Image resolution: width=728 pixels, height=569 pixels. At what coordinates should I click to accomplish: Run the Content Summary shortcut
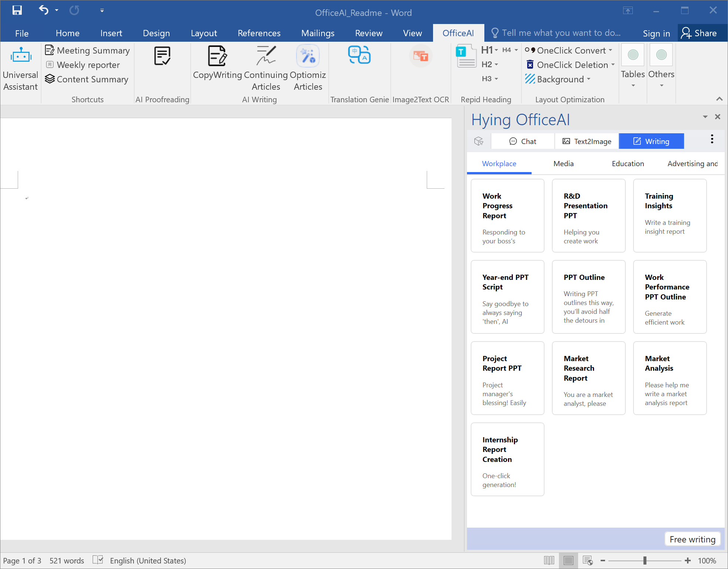tap(87, 79)
